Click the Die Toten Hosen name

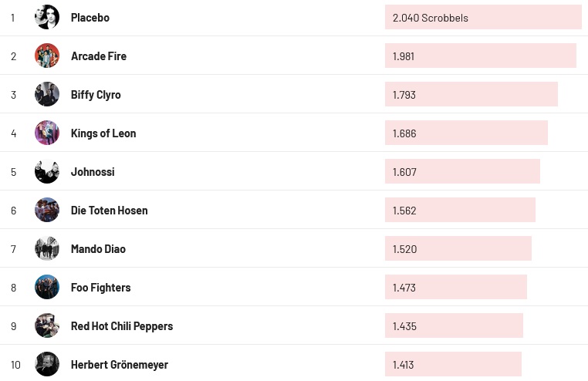[x=110, y=211]
